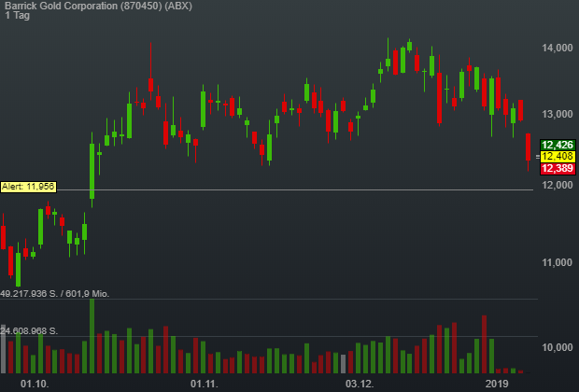Click the 13,000 price axis label

558,114
